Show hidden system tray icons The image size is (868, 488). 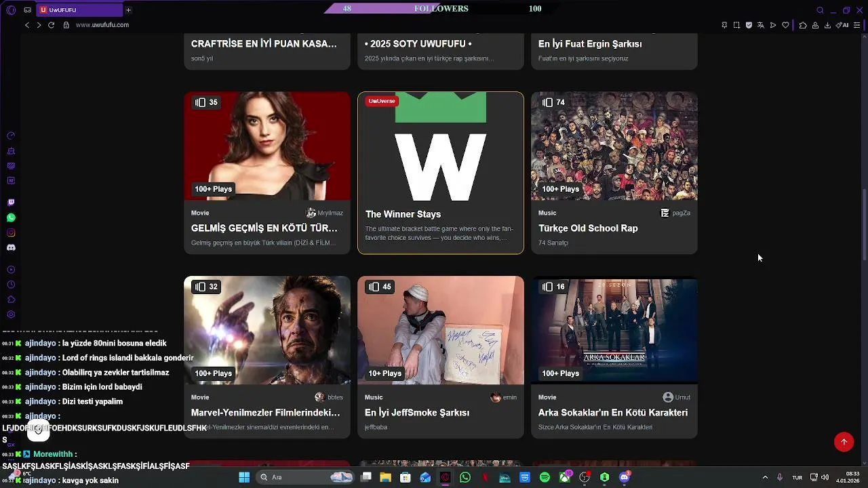[x=765, y=477]
